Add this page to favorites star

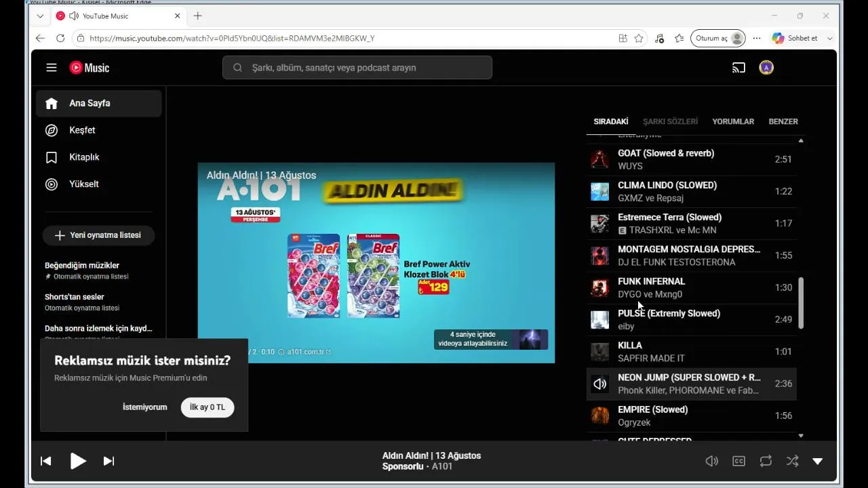(639, 39)
